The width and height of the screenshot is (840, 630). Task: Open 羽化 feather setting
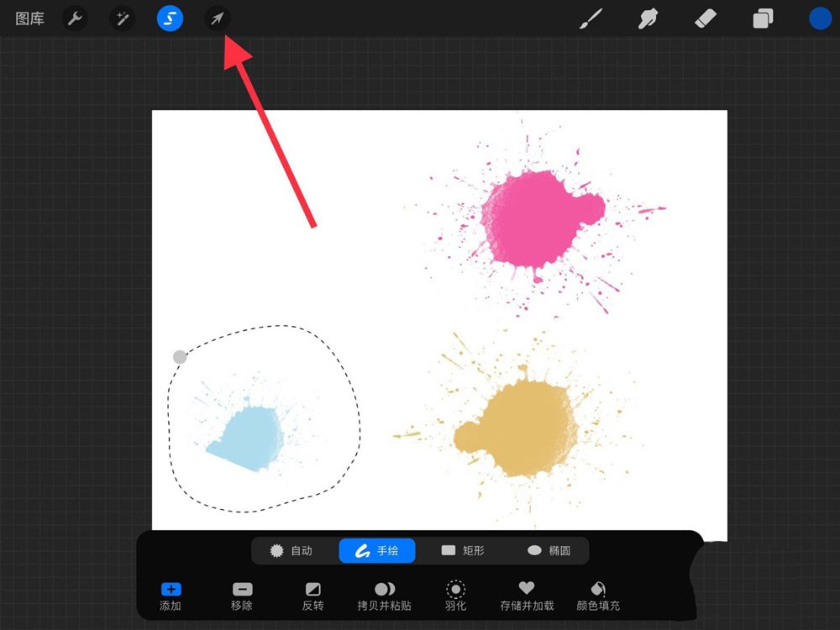pos(455,596)
